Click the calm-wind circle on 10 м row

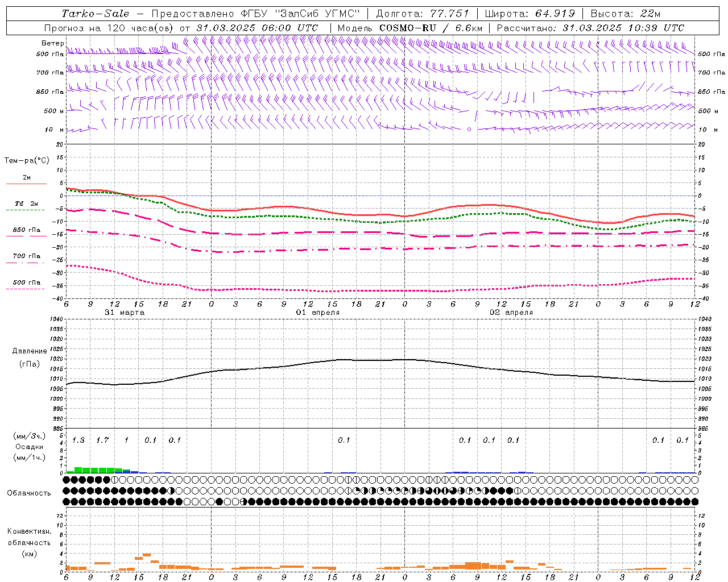coord(469,130)
